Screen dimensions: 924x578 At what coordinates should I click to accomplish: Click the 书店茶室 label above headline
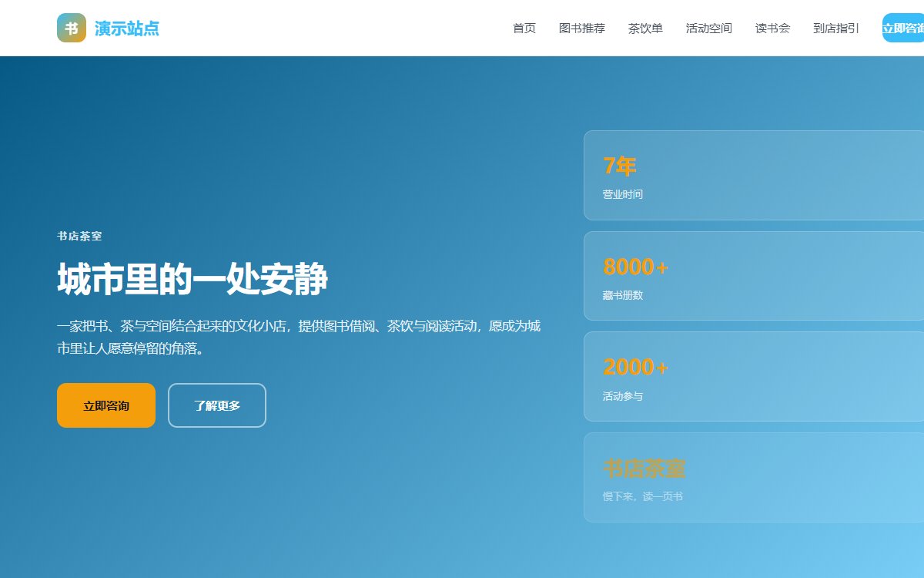[x=79, y=236]
